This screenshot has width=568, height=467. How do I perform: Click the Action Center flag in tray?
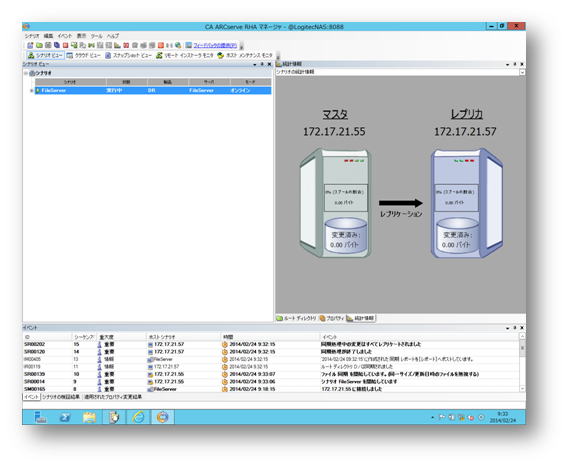point(442,417)
